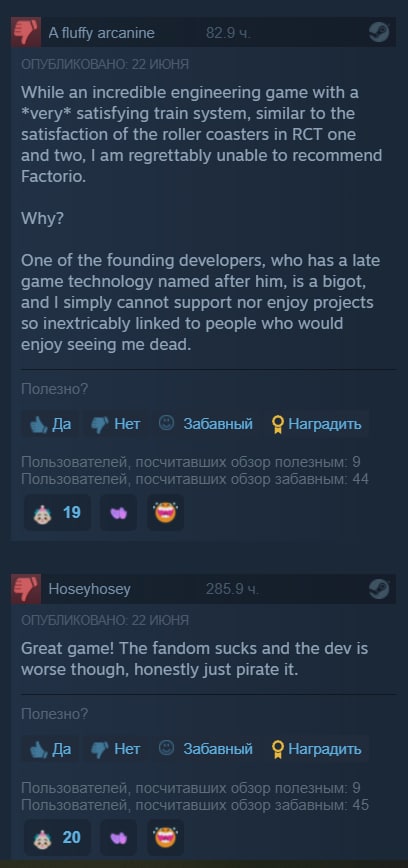Open the Hoseyhosey user profile
Viewport: 408px width, 868px height.
click(90, 590)
